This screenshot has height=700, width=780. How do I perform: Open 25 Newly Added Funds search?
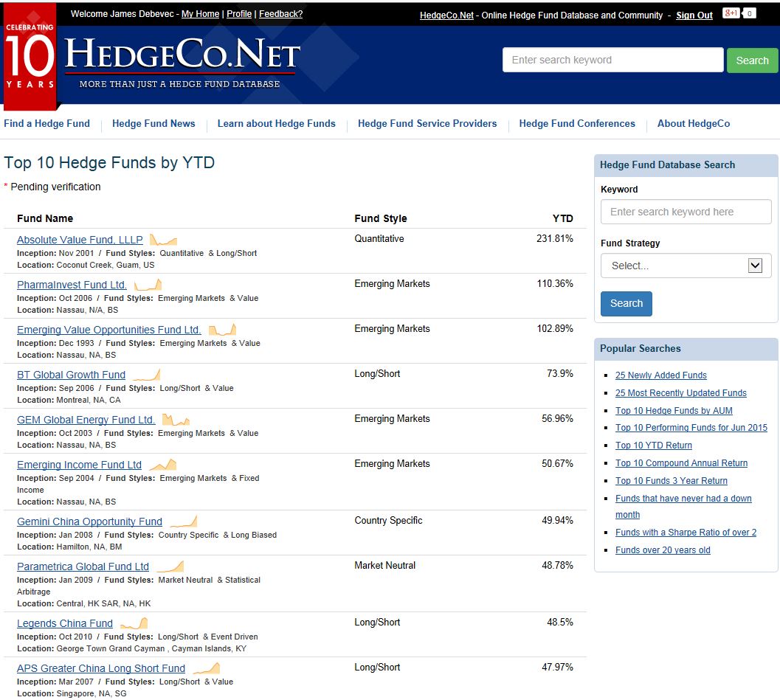point(660,375)
